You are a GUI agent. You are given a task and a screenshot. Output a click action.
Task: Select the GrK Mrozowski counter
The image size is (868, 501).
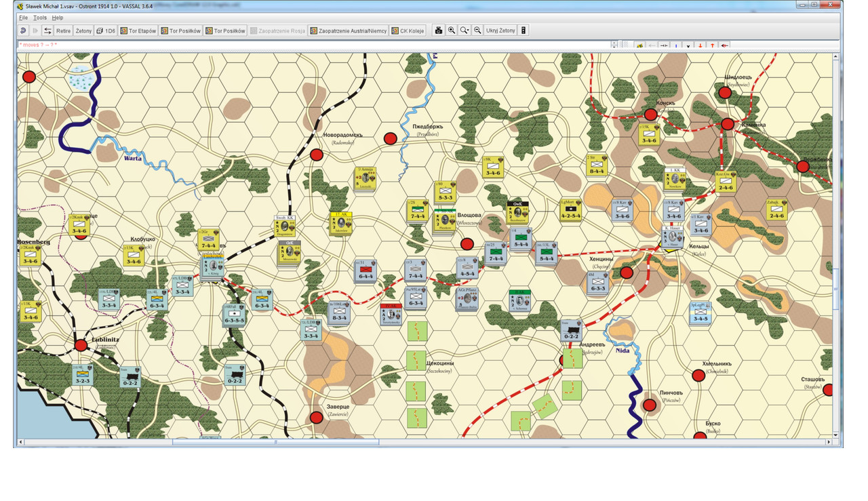click(289, 252)
